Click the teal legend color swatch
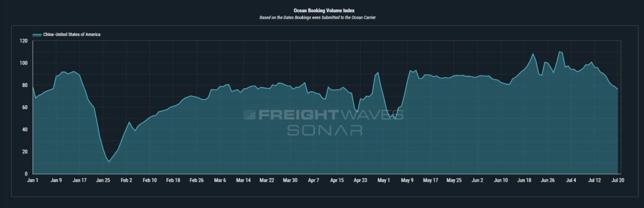Screen dimensions: 644x208 (37, 34)
